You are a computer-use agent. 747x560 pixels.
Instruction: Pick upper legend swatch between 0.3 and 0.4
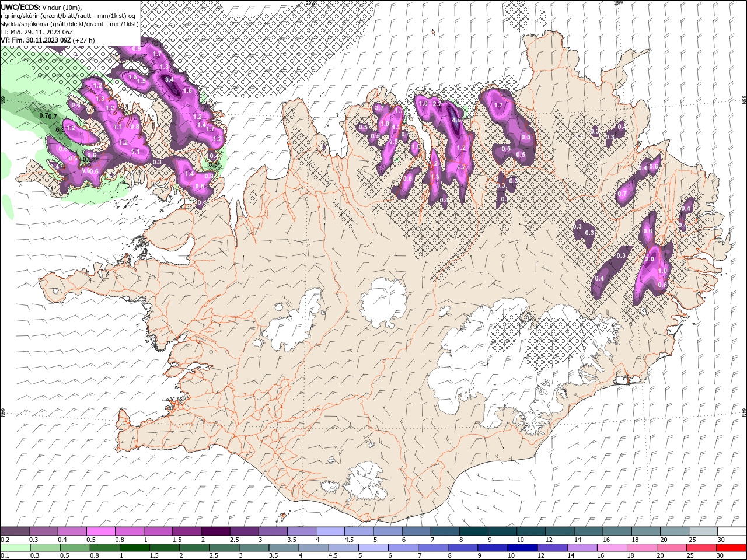tap(43, 531)
